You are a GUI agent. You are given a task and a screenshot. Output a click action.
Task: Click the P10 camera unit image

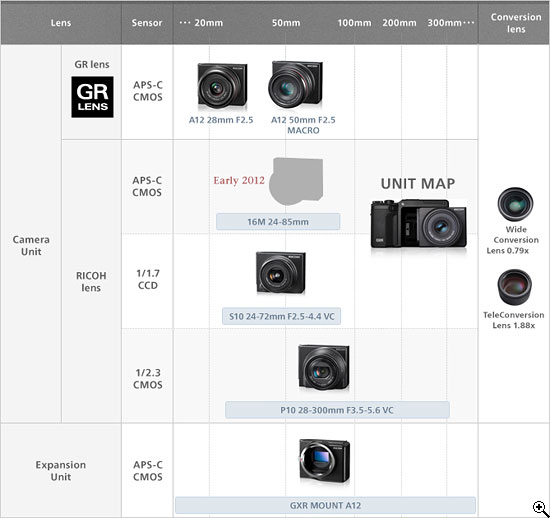pyautogui.click(x=324, y=367)
